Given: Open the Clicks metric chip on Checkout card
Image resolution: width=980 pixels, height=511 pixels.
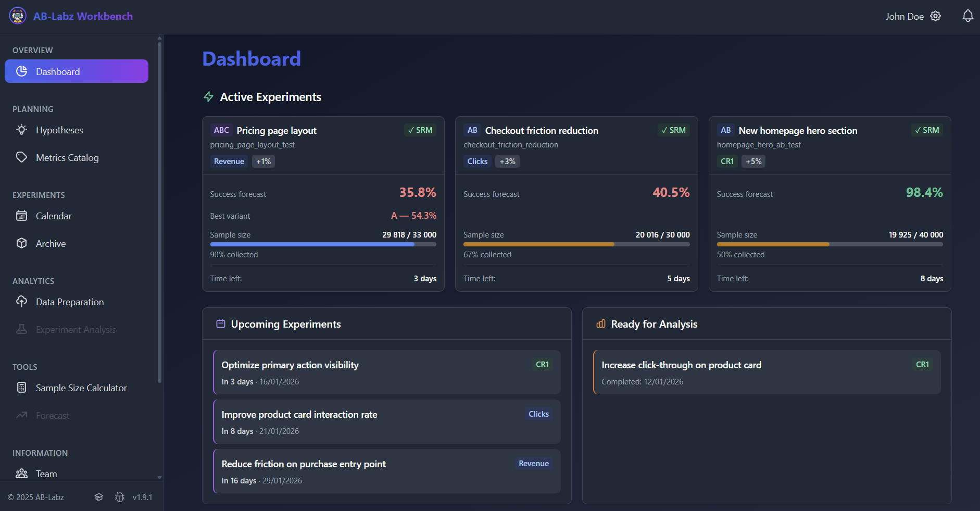Looking at the screenshot, I should pyautogui.click(x=476, y=161).
